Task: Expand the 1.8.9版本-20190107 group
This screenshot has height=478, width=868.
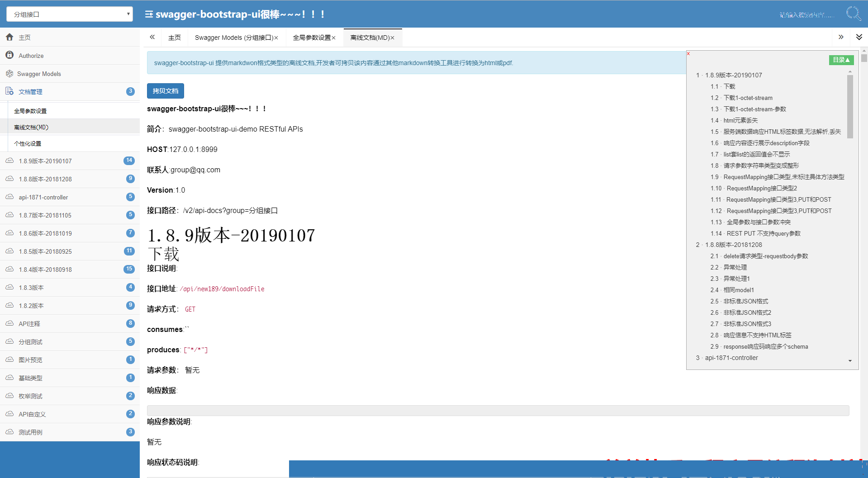Action: coord(70,161)
